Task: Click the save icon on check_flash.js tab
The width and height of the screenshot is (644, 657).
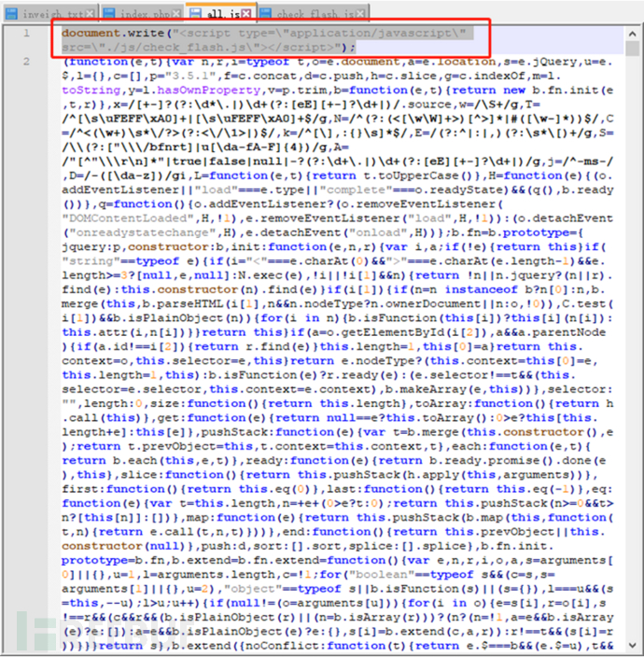Action: (x=265, y=14)
